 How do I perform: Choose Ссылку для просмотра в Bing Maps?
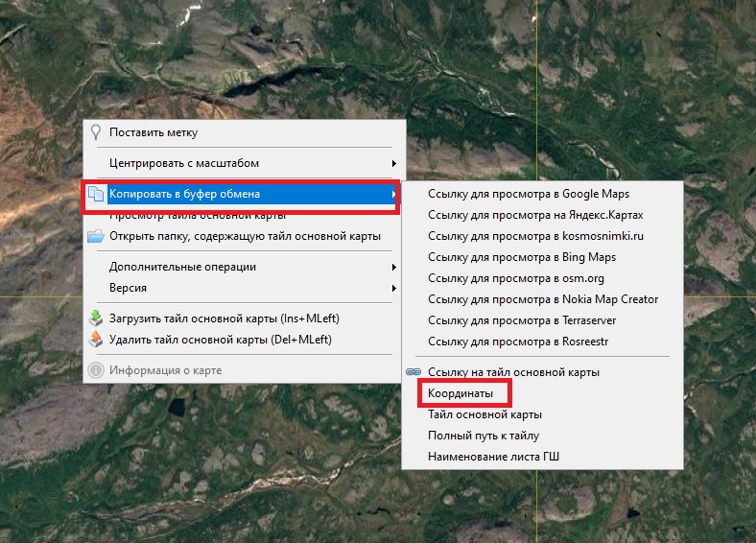tap(522, 257)
